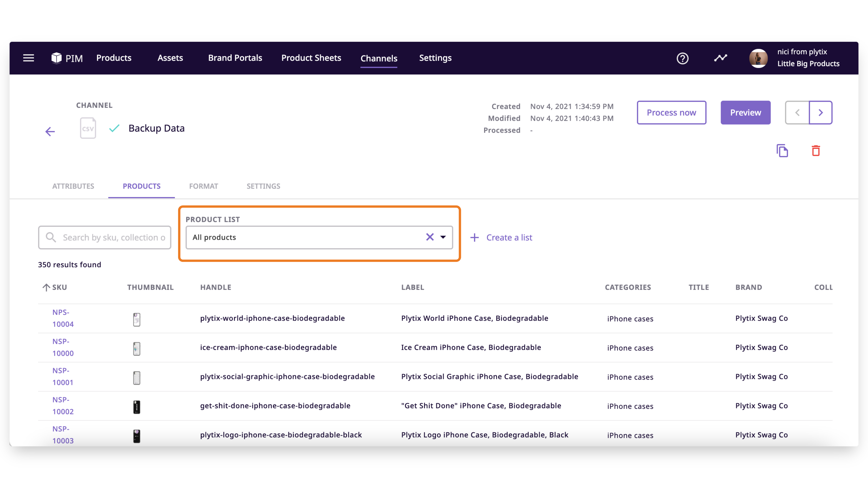Open the Assets menu
Viewport: 868px width, 488px height.
pos(170,58)
